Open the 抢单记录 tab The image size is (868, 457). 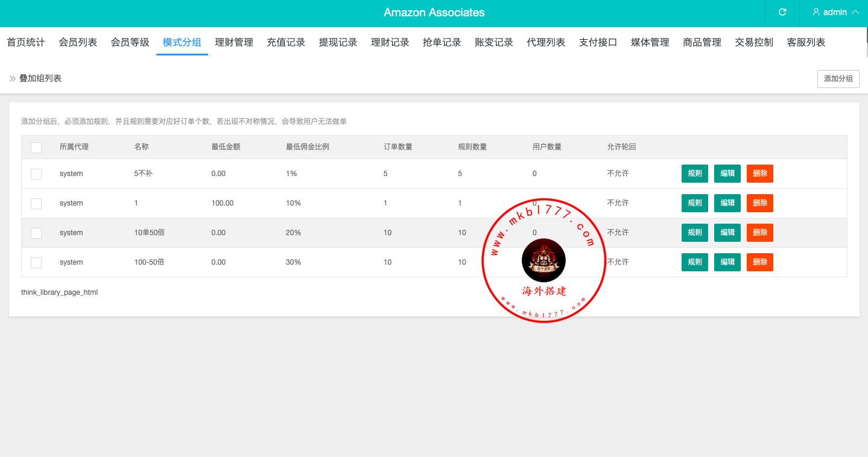tap(442, 42)
